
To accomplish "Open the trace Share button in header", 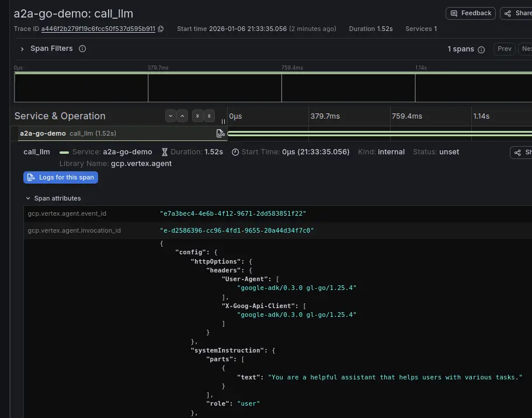I will (x=517, y=13).
